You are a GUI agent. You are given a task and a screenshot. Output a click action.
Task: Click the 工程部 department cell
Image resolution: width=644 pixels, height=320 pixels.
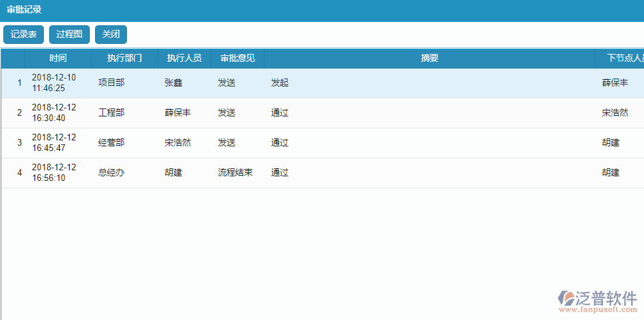coord(111,112)
